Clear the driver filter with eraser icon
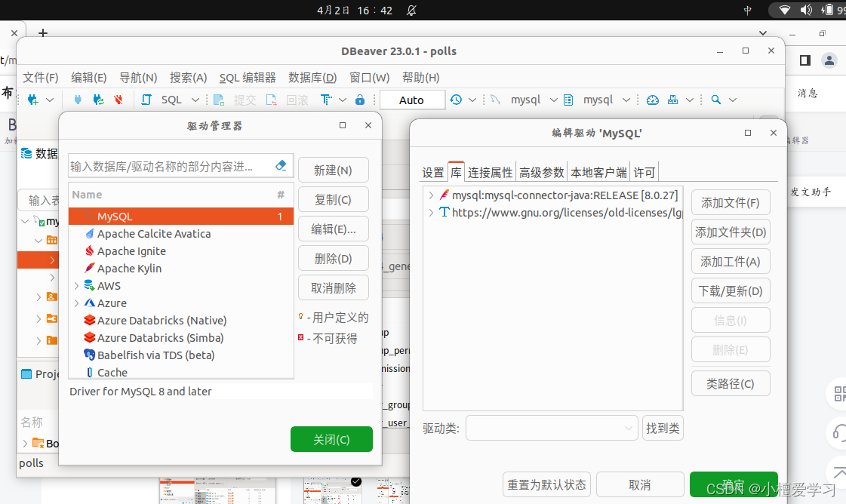 pos(281,166)
